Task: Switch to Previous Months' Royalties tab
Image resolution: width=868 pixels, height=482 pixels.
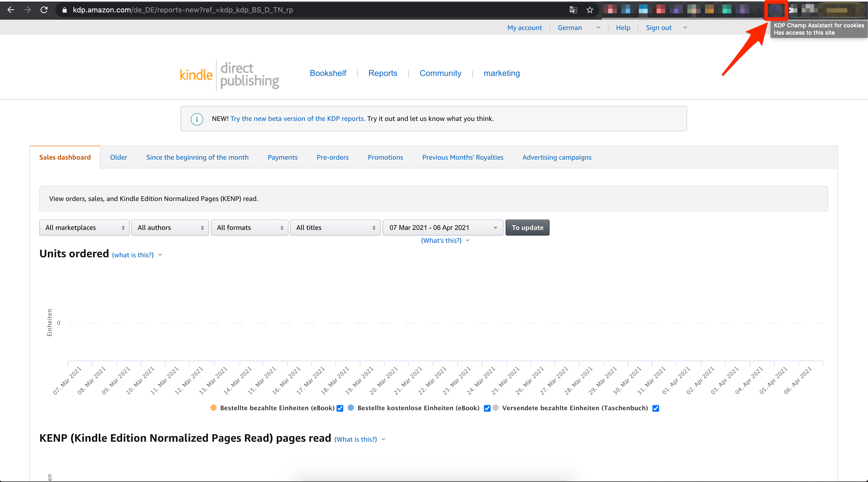Action: 463,157
